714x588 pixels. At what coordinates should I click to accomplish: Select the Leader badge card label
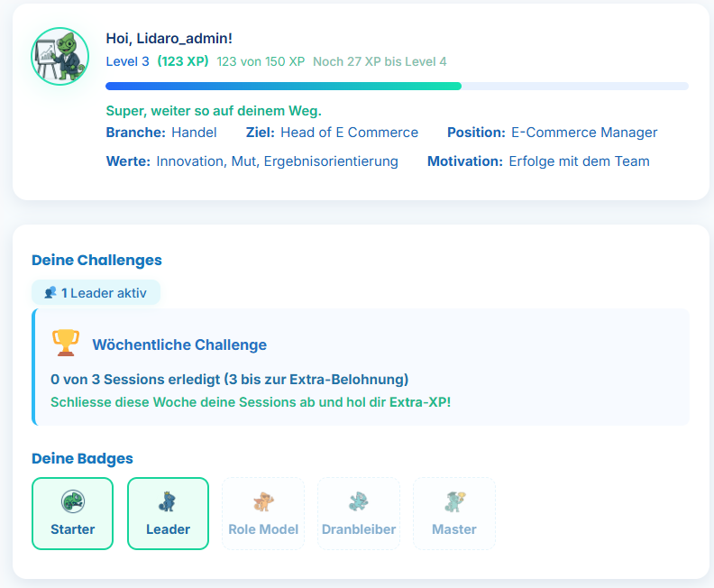coord(168,529)
